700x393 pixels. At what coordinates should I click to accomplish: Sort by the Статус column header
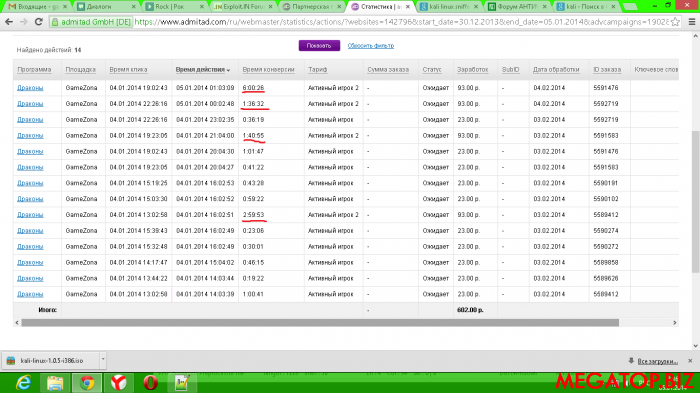(432, 70)
